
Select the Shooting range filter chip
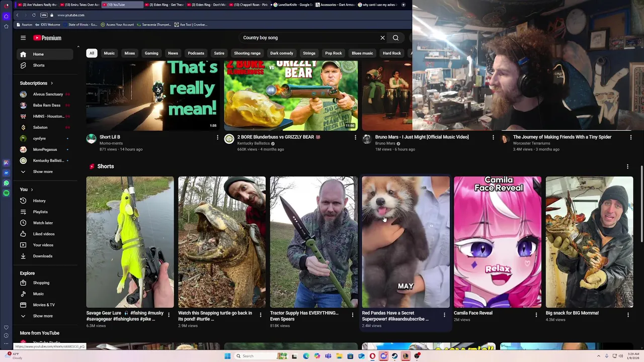[247, 53]
